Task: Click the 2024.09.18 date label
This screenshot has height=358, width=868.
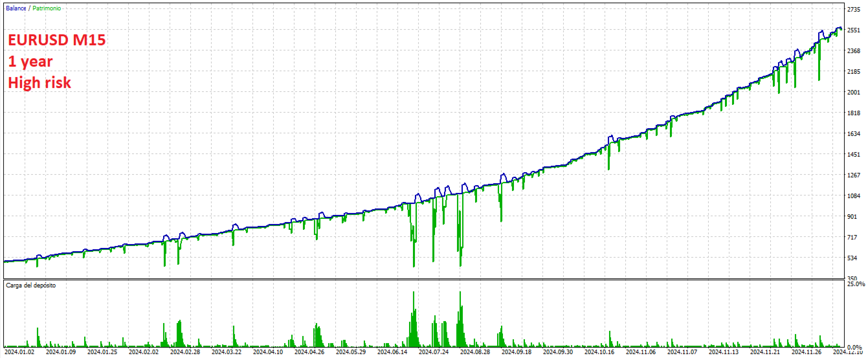Action: click(x=517, y=353)
